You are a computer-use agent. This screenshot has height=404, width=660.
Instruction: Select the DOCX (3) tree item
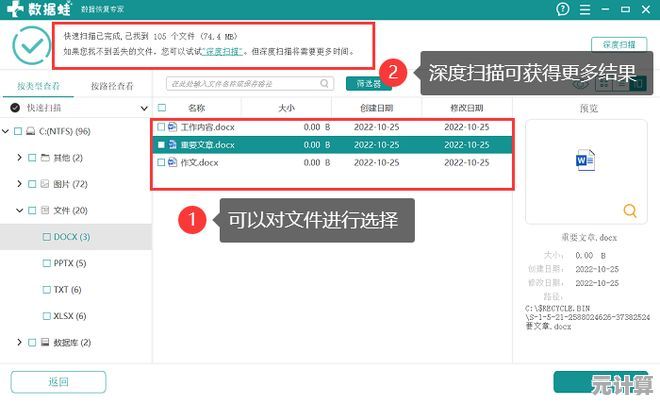(x=72, y=237)
